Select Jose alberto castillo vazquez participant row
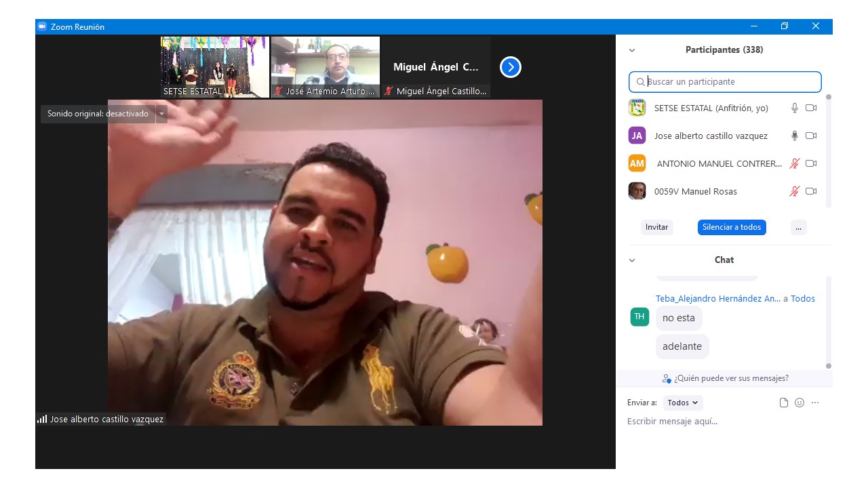 (x=724, y=136)
